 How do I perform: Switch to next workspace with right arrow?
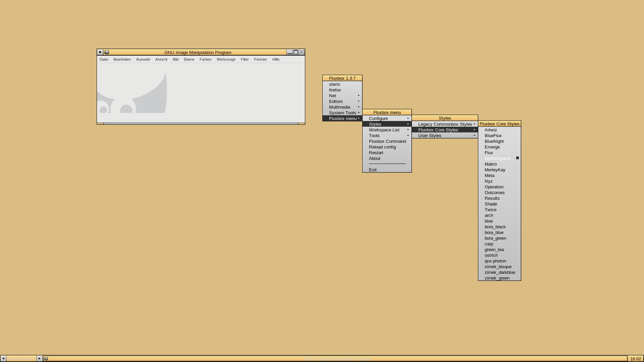tap(39, 358)
